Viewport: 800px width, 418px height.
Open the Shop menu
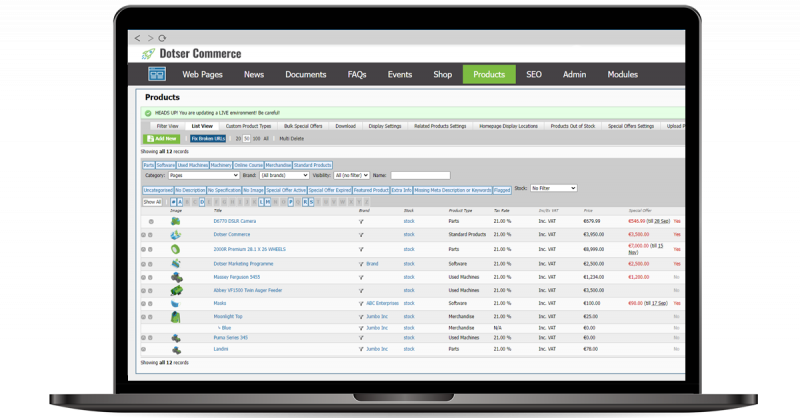pyautogui.click(x=442, y=75)
